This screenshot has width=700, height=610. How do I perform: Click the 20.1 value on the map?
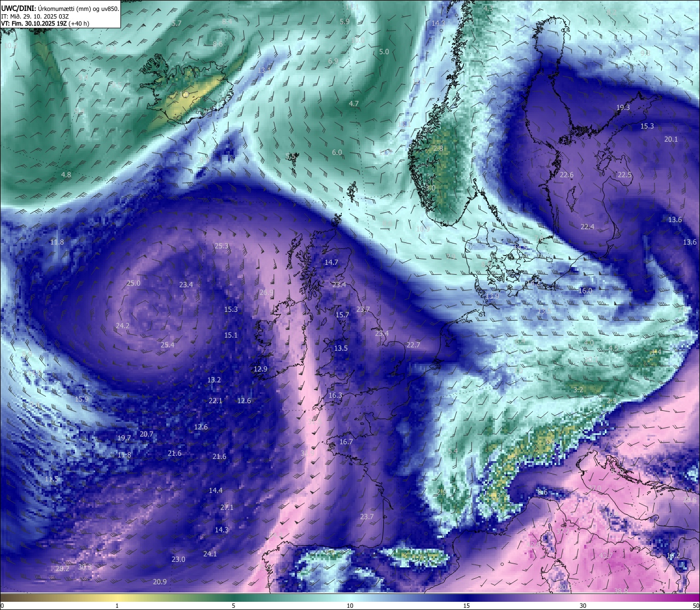(671, 140)
